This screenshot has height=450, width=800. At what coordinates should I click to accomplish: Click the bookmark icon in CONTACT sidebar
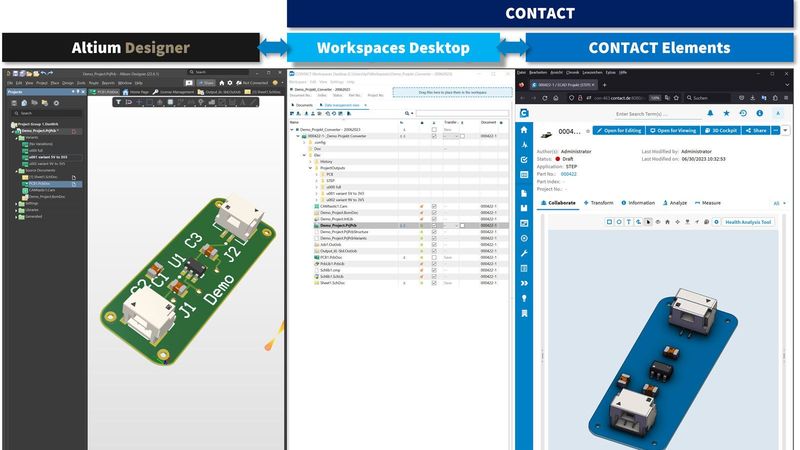[x=524, y=313]
